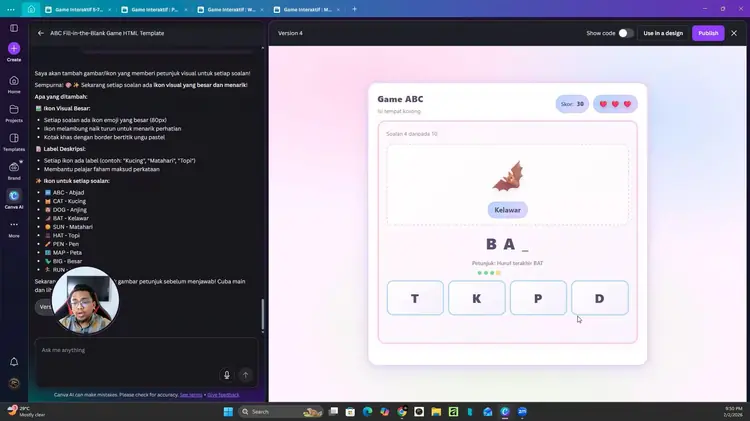Click the Publish button

708,33
